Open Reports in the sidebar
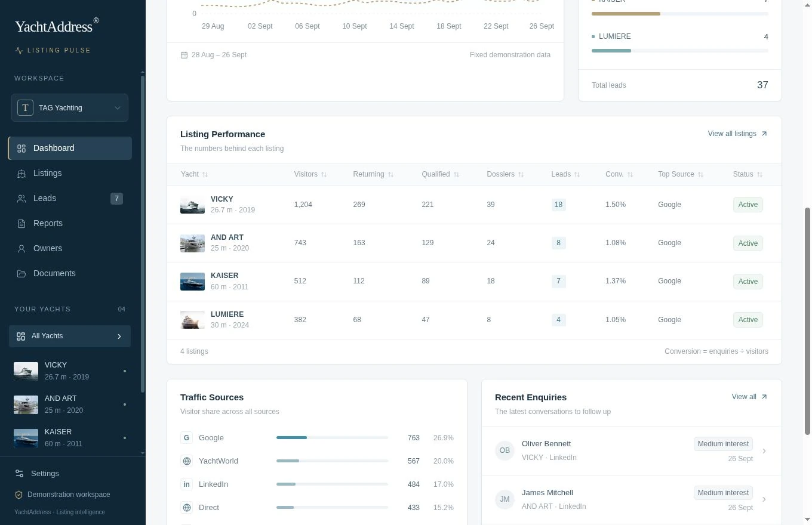 (x=70, y=224)
